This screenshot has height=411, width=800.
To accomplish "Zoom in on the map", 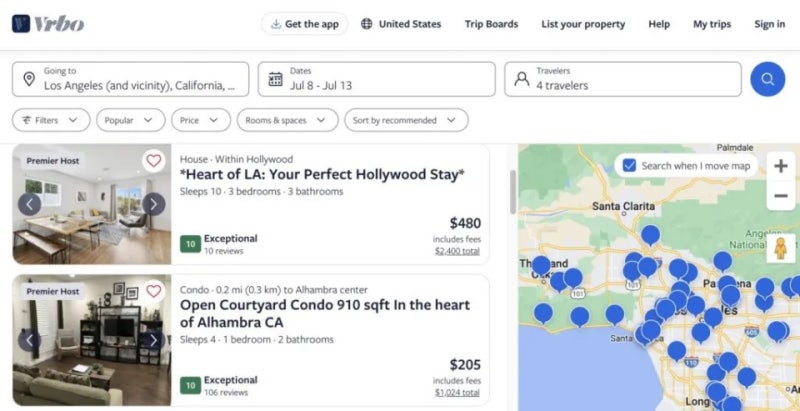I will (780, 166).
